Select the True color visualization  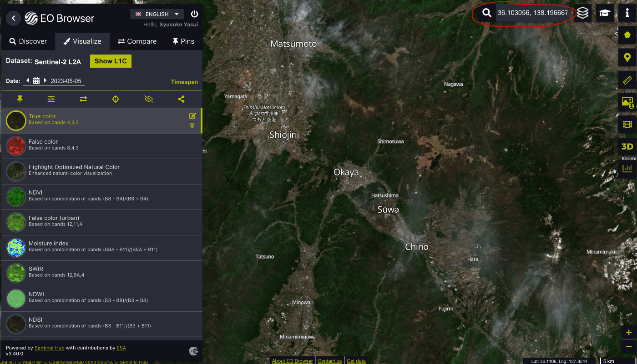click(x=101, y=120)
